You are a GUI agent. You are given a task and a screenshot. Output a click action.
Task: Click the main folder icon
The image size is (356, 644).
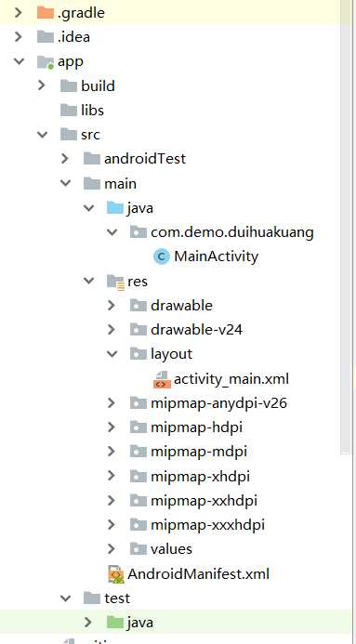tap(92, 183)
